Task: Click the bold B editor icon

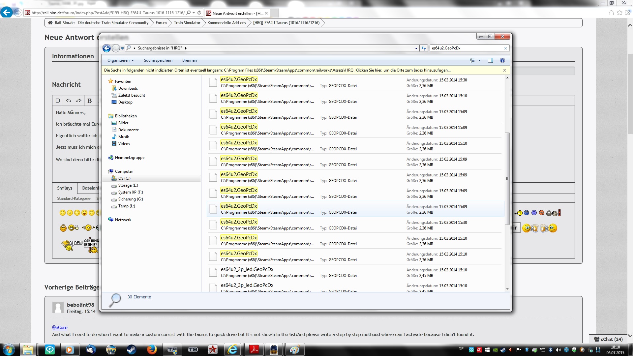Action: click(89, 101)
